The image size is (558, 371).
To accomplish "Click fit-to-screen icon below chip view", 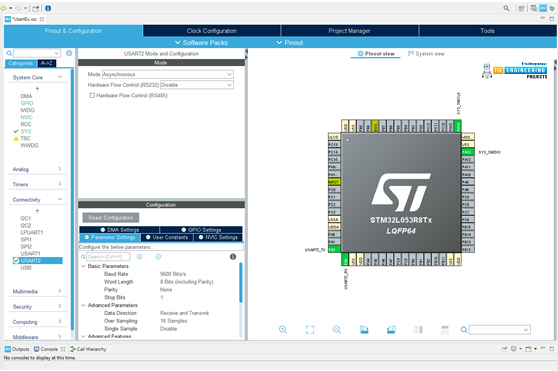I will (x=310, y=330).
